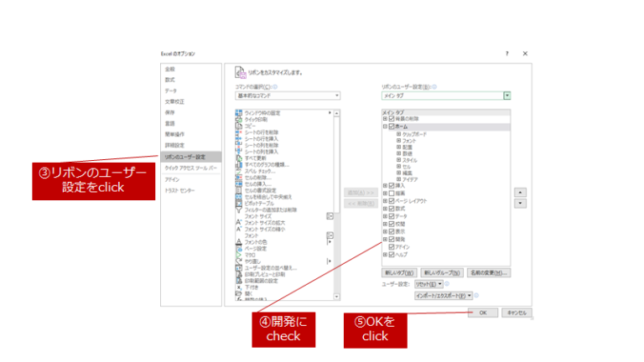644x362 pixels.
Task: Check the 開発 tab checkbox
Action: coord(392,240)
